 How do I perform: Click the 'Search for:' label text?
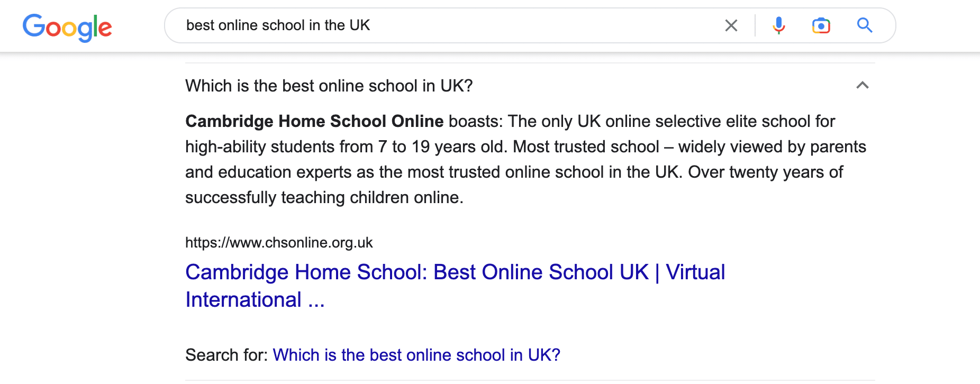(226, 355)
